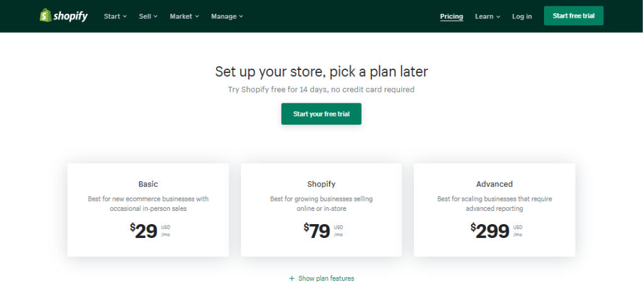Screen dimensions: 644x294
Task: Open the Market dropdown menu
Action: [x=184, y=16]
